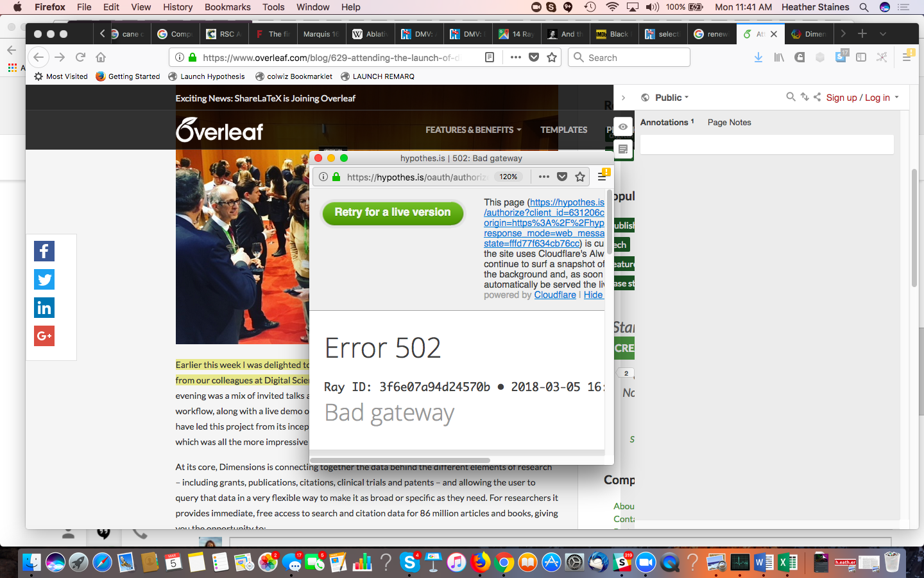Click Spotlight search icon in menu bar

(x=864, y=7)
